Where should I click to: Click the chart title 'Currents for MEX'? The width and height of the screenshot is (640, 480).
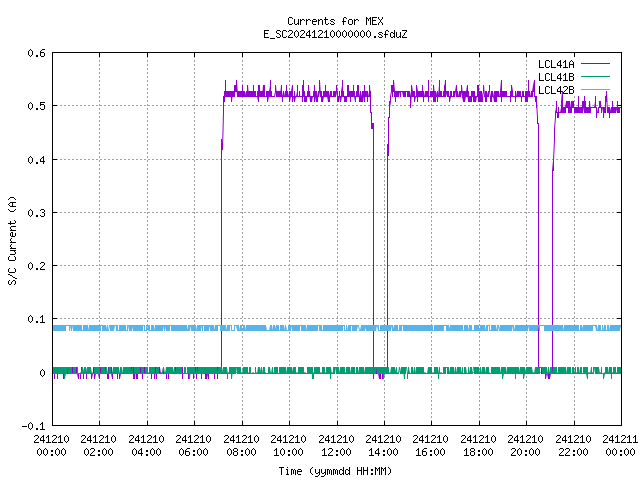pos(335,21)
